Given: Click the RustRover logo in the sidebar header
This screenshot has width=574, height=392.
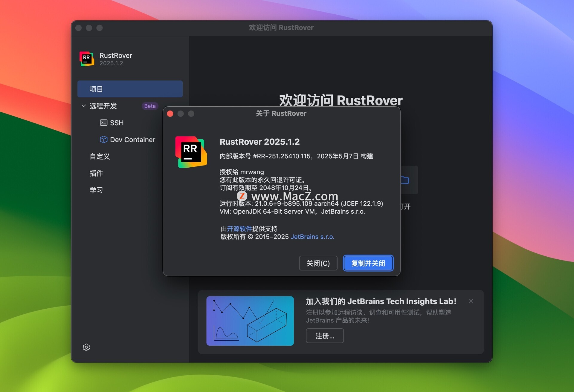Looking at the screenshot, I should [x=87, y=59].
